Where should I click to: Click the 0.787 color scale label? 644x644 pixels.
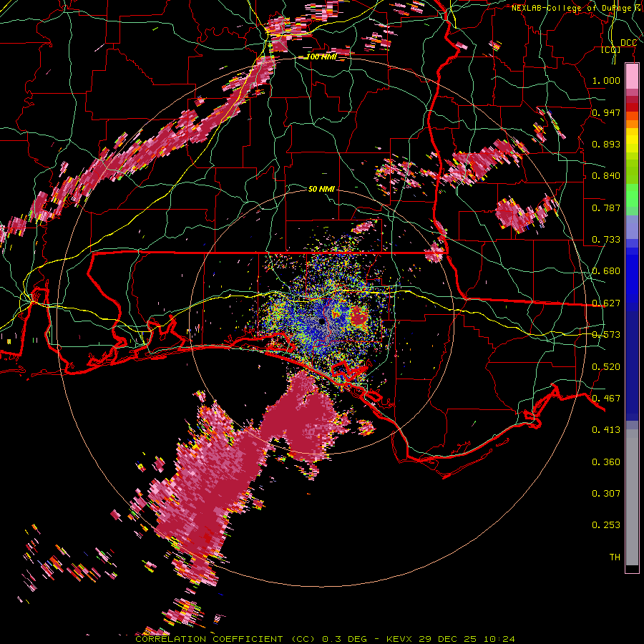pos(606,208)
